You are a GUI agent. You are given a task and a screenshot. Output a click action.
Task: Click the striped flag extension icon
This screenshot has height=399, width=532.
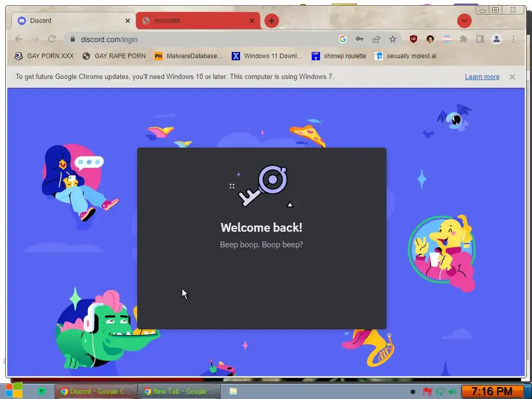click(447, 39)
